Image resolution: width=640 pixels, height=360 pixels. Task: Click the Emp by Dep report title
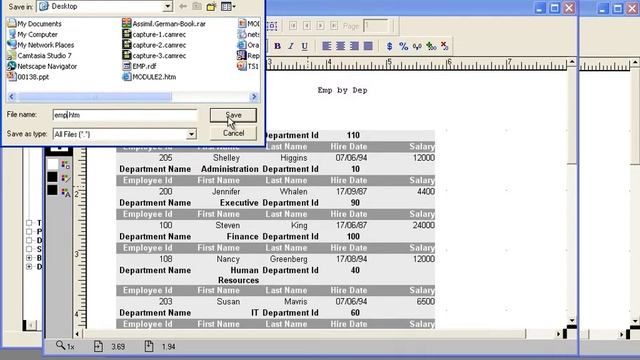pyautogui.click(x=342, y=90)
